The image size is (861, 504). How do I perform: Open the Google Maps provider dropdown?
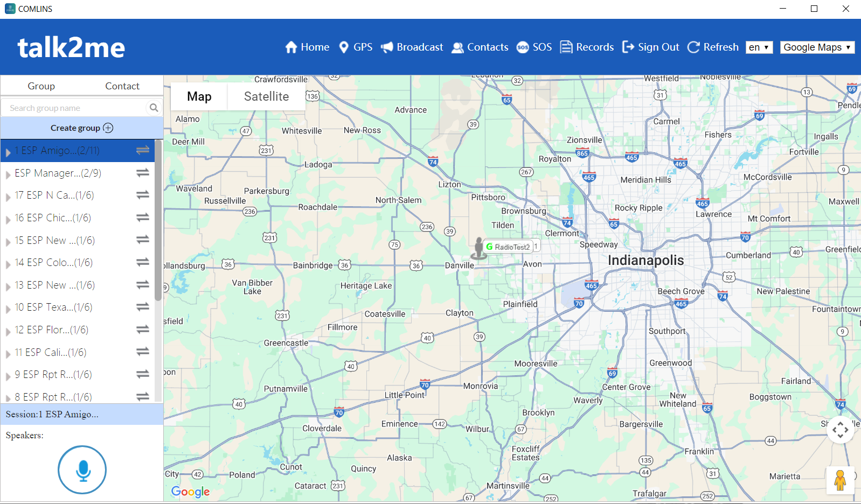tap(817, 47)
